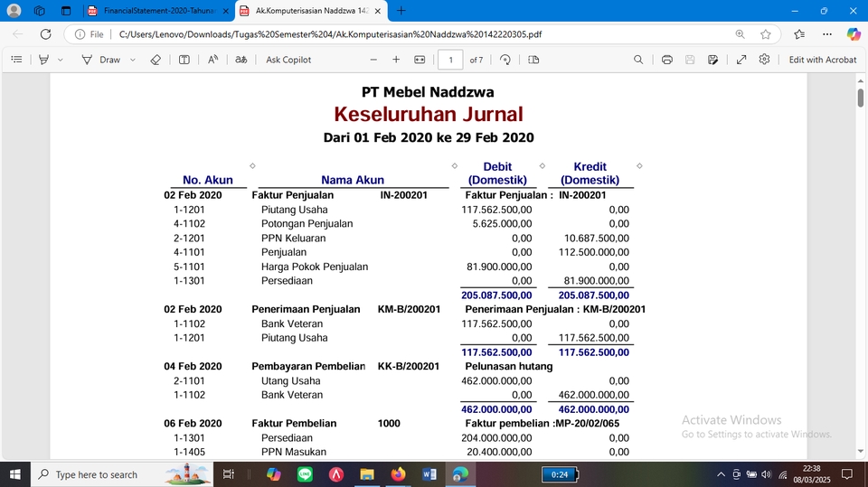Open the Favorites list icon
The height and width of the screenshot is (487, 868).
(x=799, y=34)
